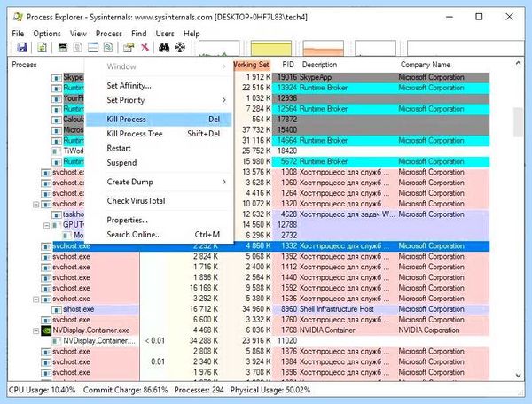
Task: Click the NVIDIA Container description cell
Action: [x=327, y=330]
